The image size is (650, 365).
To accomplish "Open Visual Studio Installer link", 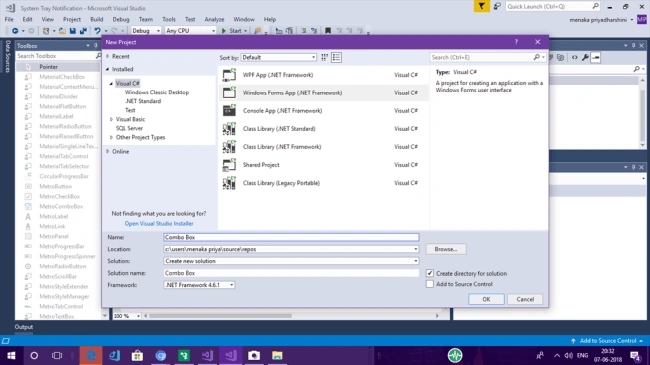I will [159, 224].
